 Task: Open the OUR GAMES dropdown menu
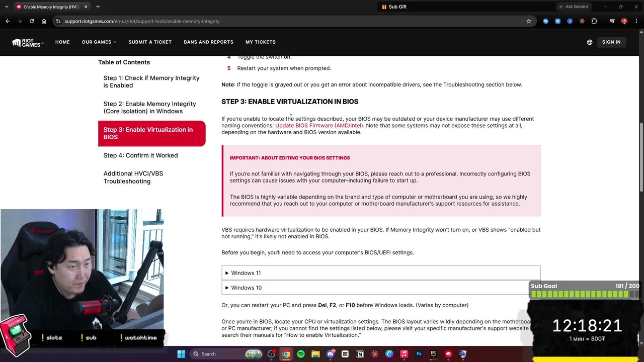[x=99, y=42]
